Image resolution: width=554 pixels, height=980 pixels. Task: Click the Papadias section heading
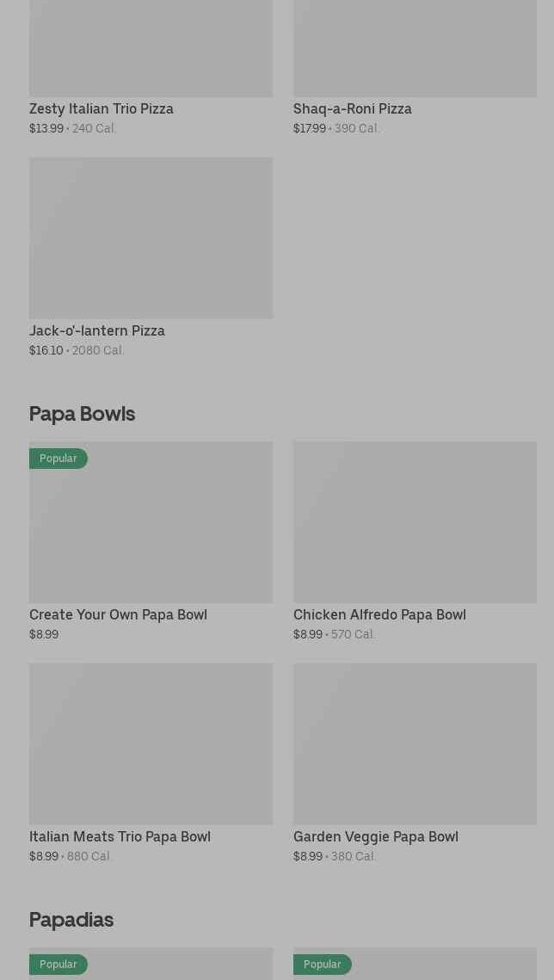71,920
